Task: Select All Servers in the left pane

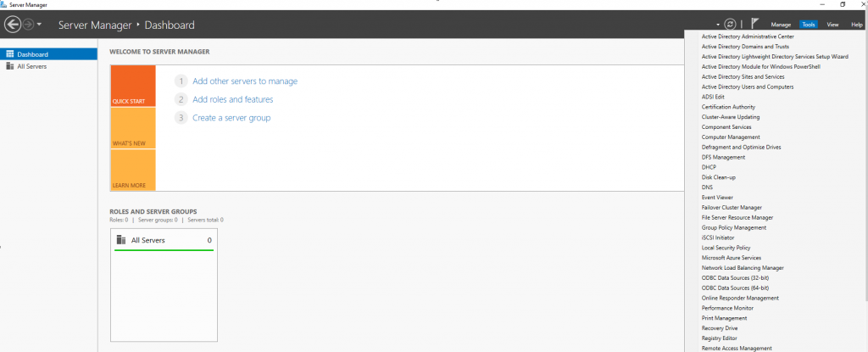Action: (48, 66)
